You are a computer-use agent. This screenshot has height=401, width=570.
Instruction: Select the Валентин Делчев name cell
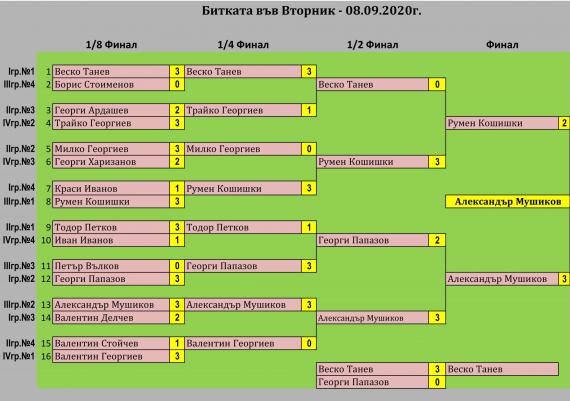click(x=111, y=318)
